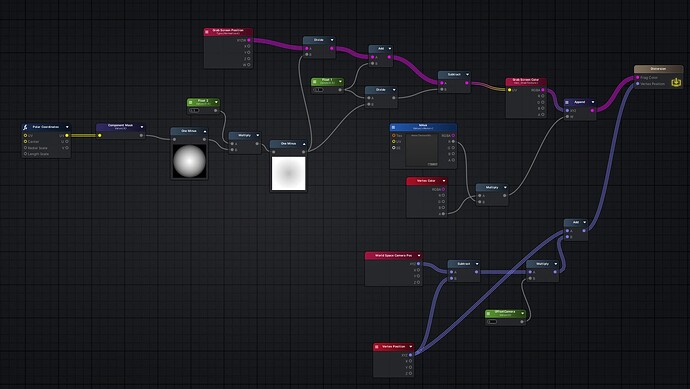Screen dimensions: 690x389
Task: Open the Append node dropdown arrow
Action: (593, 102)
